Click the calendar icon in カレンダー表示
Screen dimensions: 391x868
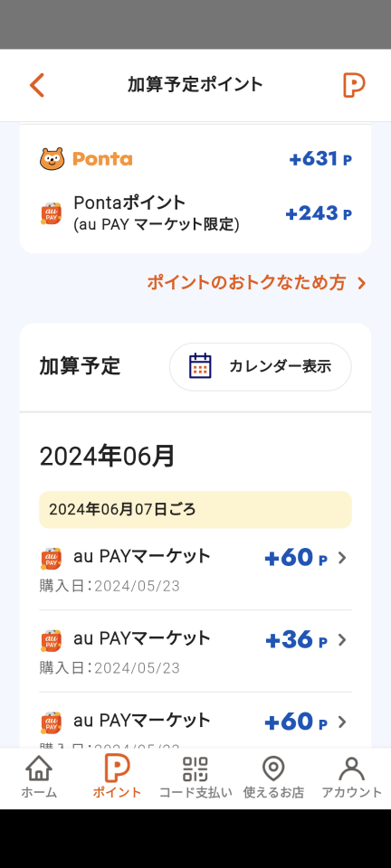(201, 366)
